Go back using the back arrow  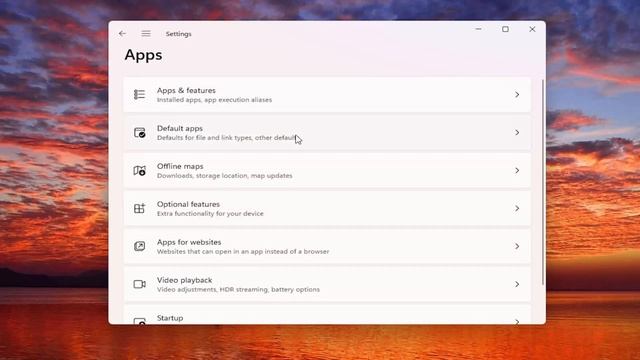122,33
